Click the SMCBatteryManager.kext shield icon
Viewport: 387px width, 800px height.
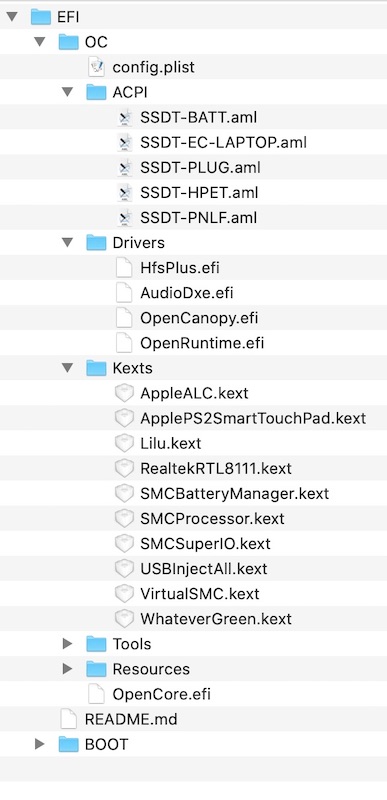124,493
